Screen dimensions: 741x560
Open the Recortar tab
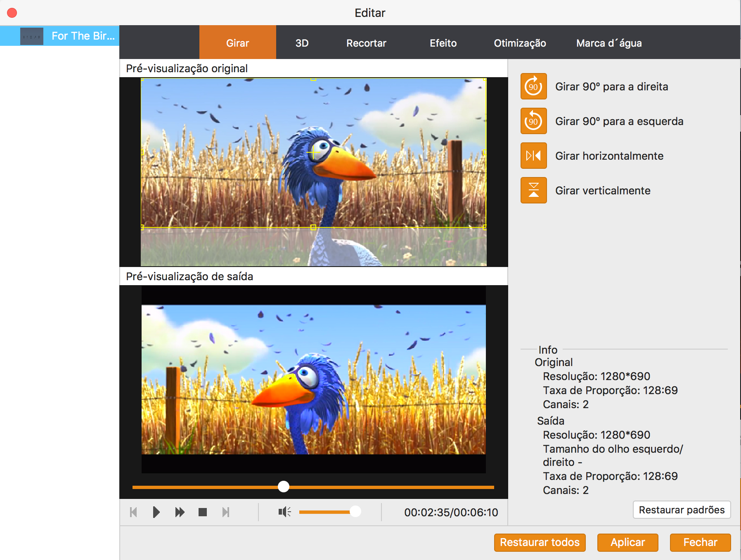coord(366,43)
